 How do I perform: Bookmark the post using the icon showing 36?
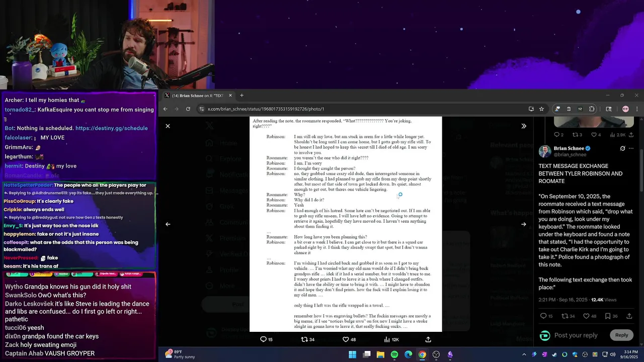point(611,316)
